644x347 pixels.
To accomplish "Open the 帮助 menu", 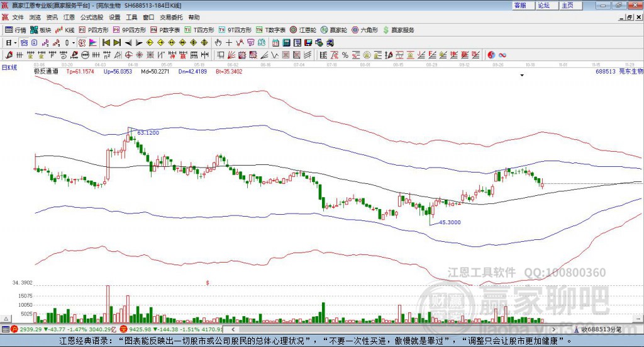I will [x=194, y=17].
